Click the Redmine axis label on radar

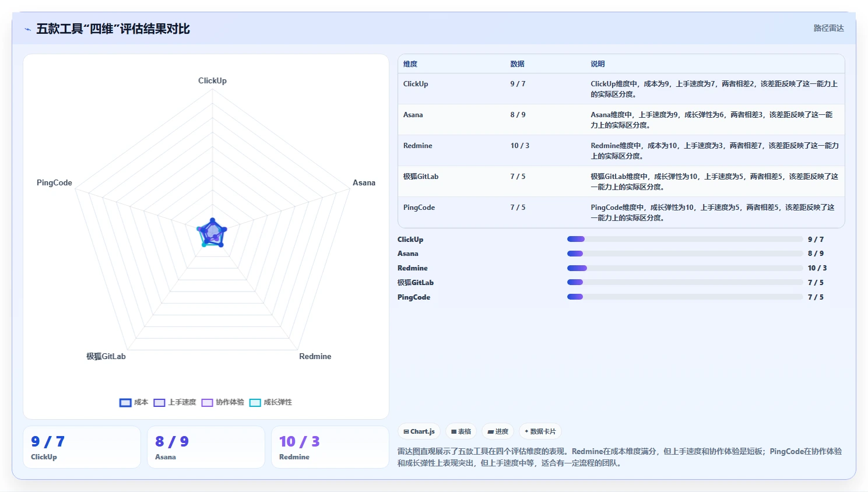coord(315,357)
